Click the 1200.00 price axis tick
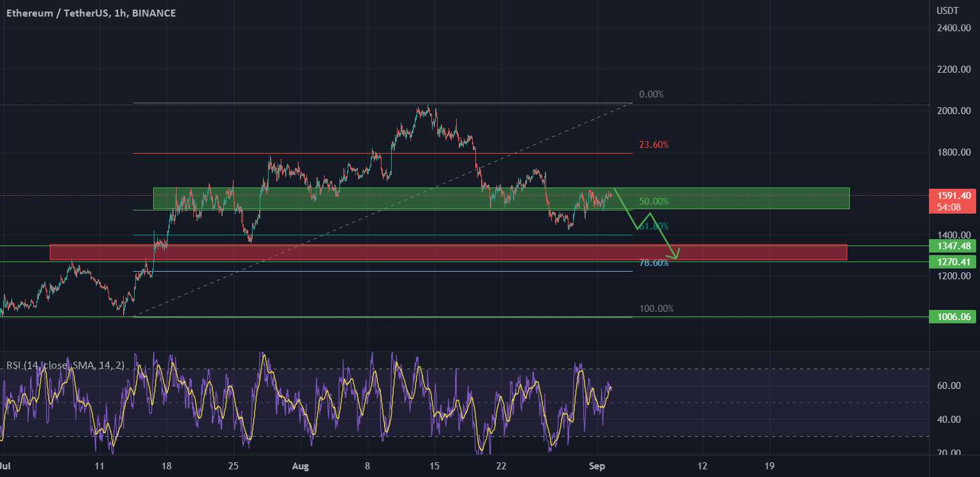 953,276
